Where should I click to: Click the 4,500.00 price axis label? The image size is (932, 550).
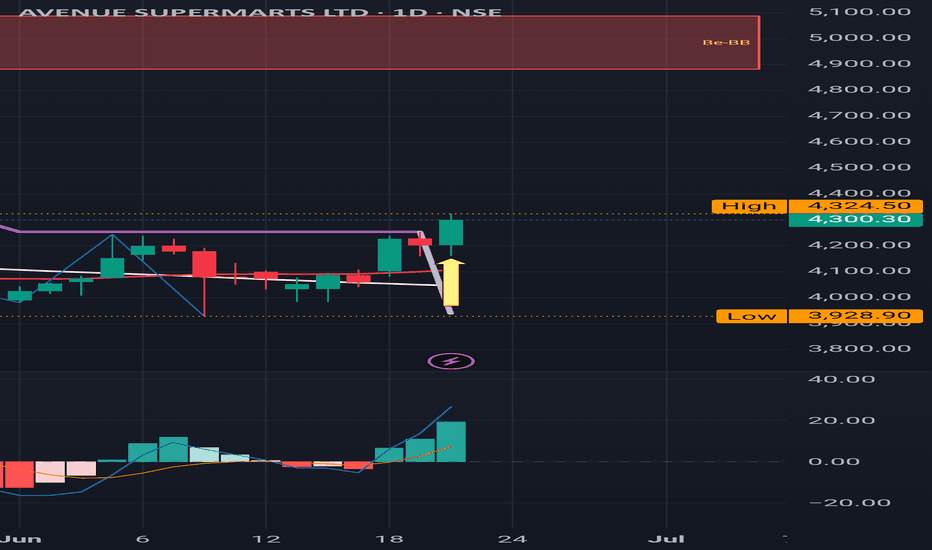coord(859,167)
